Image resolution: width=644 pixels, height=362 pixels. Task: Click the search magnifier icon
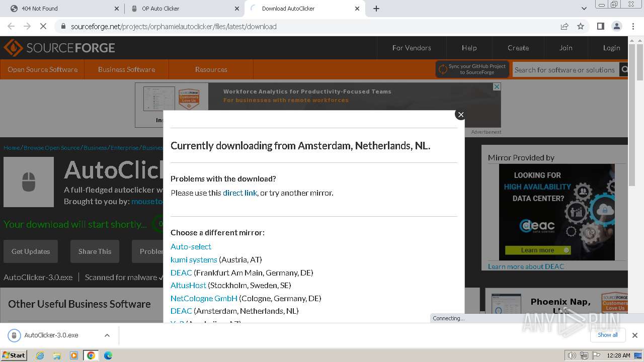pos(624,70)
